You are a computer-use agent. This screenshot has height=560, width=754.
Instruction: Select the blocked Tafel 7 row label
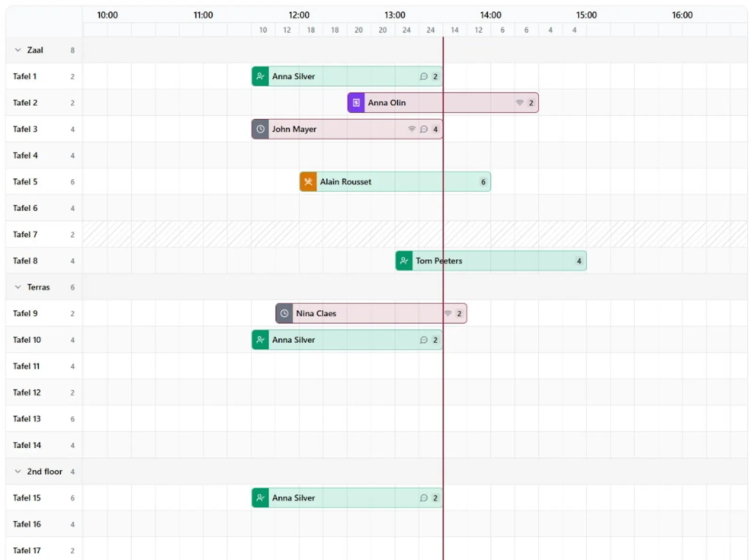(25, 234)
